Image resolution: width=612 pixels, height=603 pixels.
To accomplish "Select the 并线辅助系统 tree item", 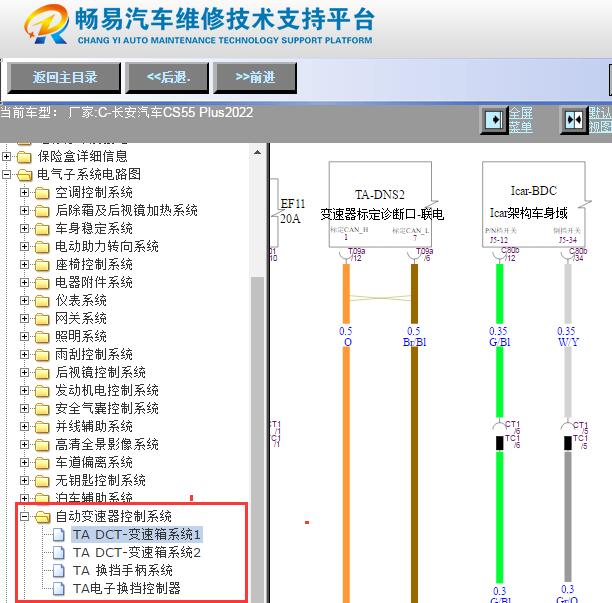I will [x=94, y=426].
